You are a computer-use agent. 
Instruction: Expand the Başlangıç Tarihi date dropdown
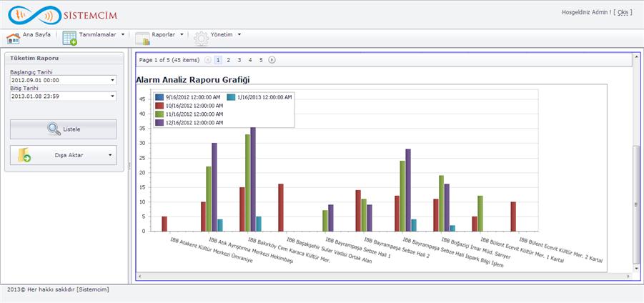(x=112, y=81)
